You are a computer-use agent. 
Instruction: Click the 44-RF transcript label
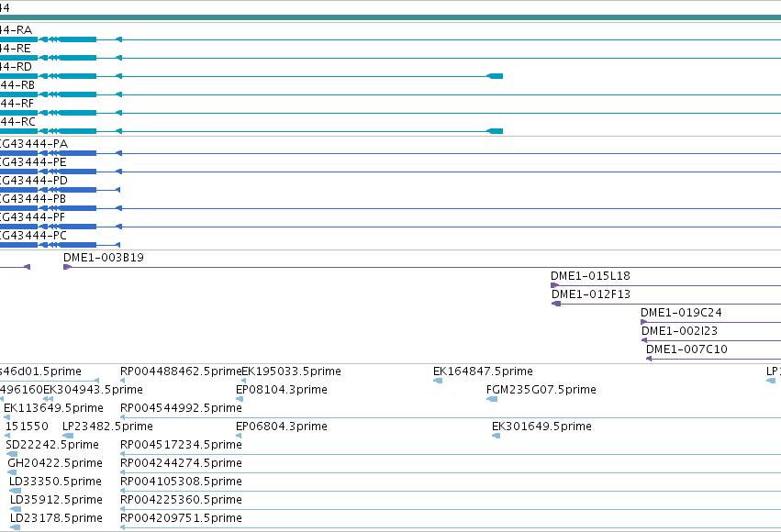tap(17, 104)
